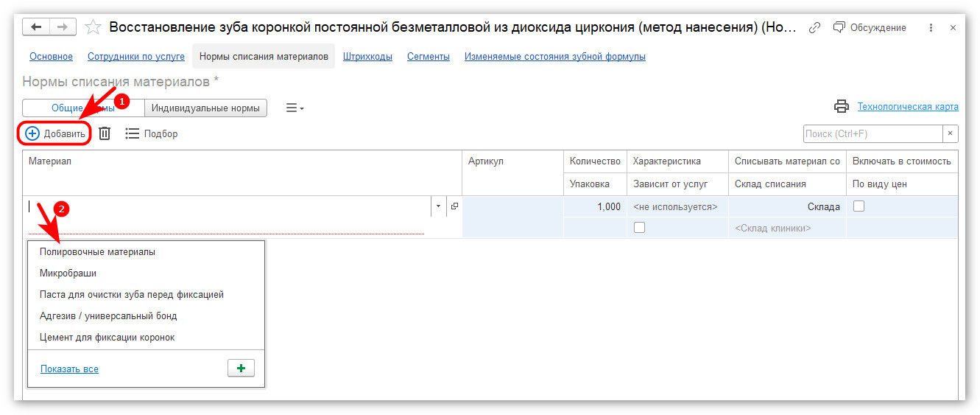Open the list-view menu dropdown
The image size is (980, 415).
(295, 108)
